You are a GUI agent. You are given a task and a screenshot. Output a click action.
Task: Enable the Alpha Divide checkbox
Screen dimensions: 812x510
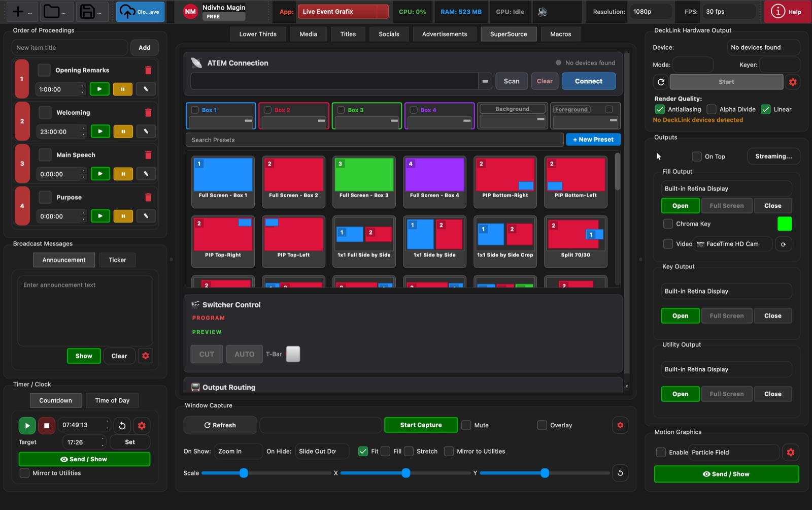[x=712, y=109]
